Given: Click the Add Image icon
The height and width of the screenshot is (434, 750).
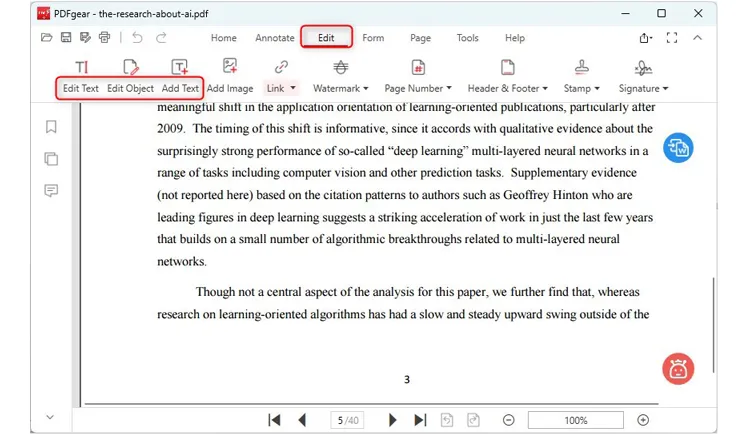Looking at the screenshot, I should coord(230,66).
